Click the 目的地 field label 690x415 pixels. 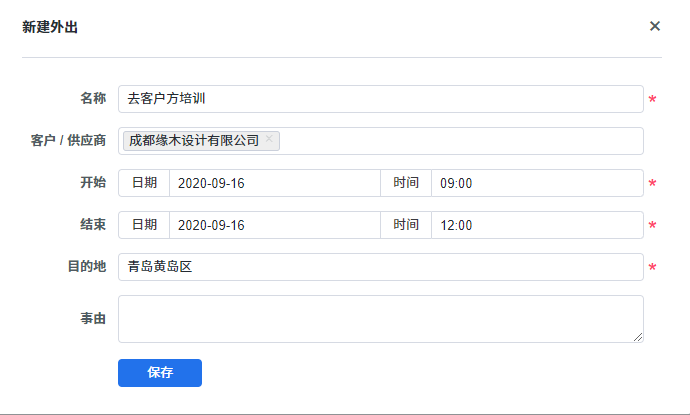(x=86, y=267)
